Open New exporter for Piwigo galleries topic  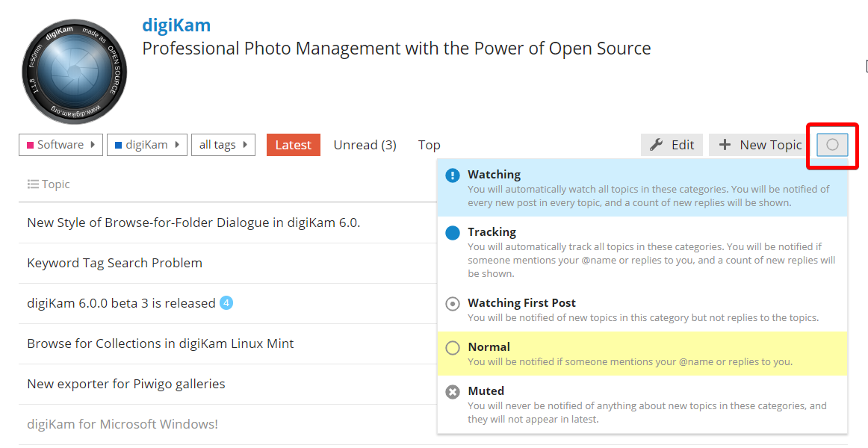click(x=125, y=384)
